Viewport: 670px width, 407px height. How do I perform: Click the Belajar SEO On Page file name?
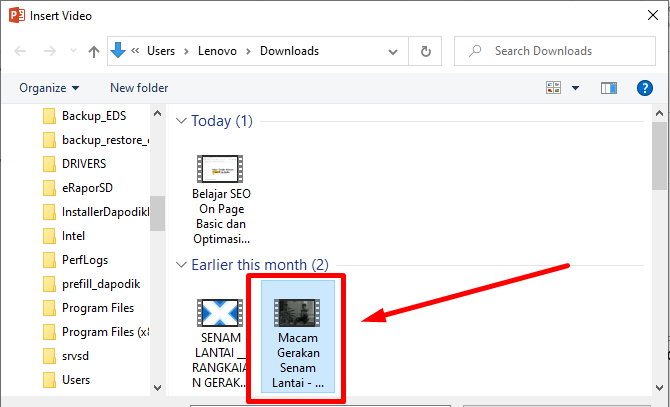tap(221, 216)
